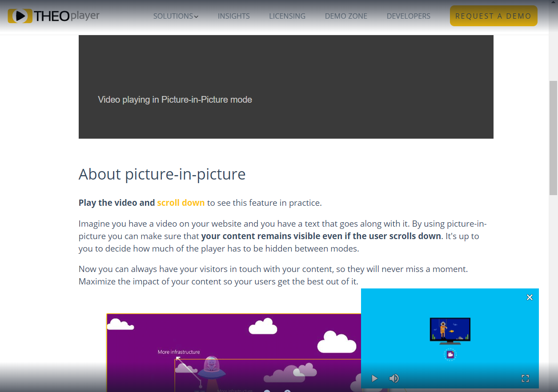Open the INSIGHTS menu item
The width and height of the screenshot is (558, 392).
pyautogui.click(x=233, y=16)
